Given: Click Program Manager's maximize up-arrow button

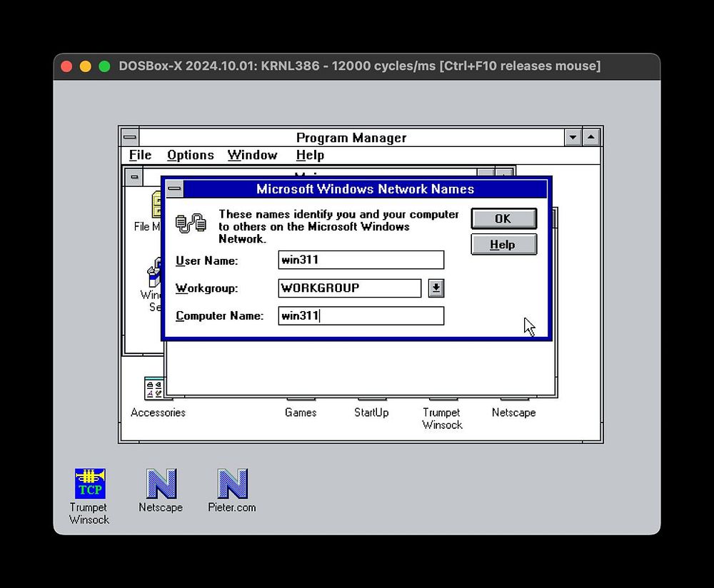Looking at the screenshot, I should [591, 137].
